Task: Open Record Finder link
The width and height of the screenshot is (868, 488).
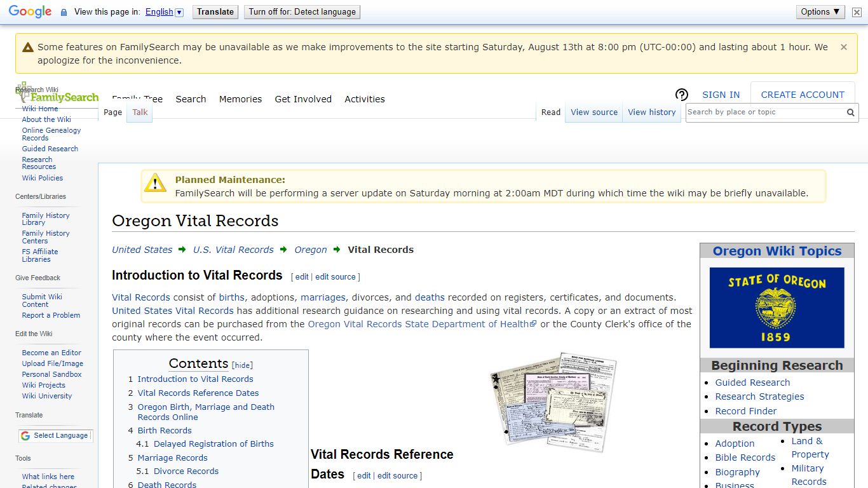Action: click(x=746, y=411)
